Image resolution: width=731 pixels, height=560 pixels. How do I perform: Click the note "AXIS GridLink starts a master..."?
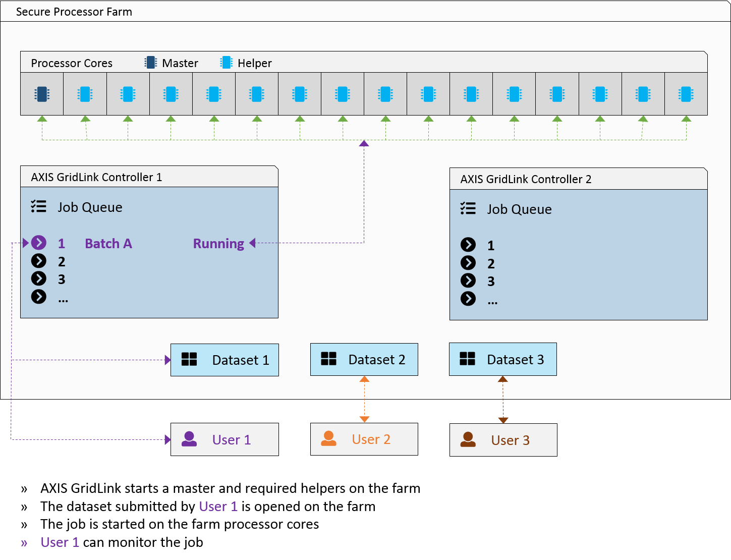231,488
